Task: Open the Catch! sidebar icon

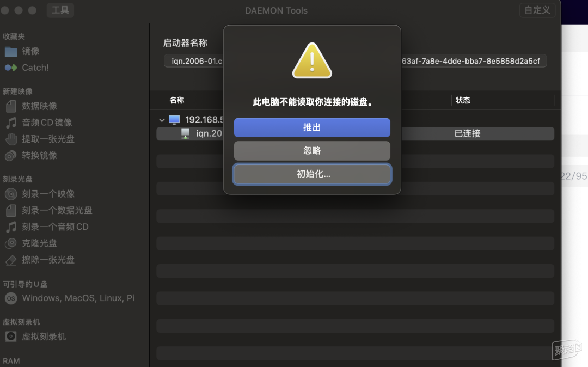Action: pyautogui.click(x=11, y=68)
